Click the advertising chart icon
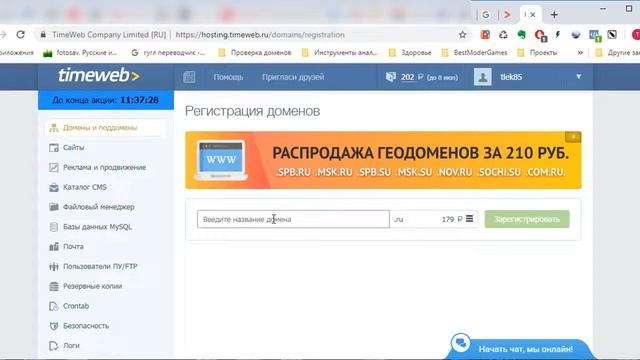Screen dimensions: 640x360 click(54, 167)
